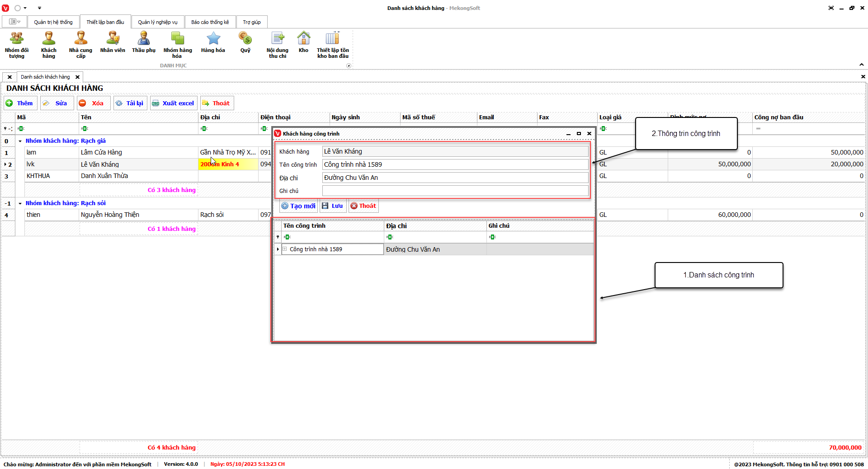Collapse the Rạch giá customer group
This screenshot has height=469, width=868.
(x=20, y=141)
